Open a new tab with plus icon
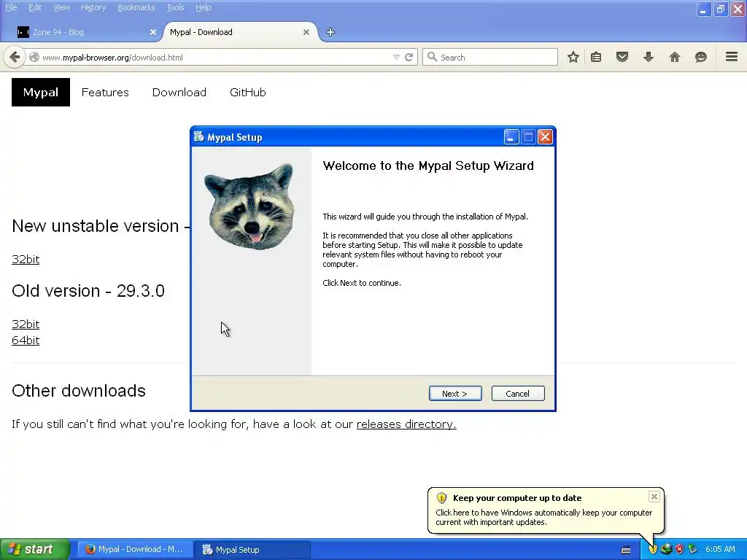This screenshot has width=747, height=560. click(x=330, y=32)
